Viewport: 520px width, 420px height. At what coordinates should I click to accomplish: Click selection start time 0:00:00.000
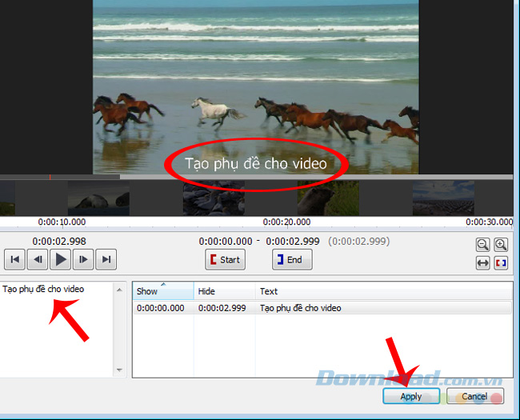click(226, 241)
